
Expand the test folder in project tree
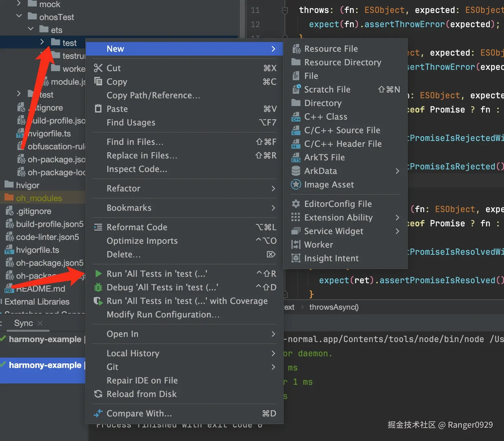[42, 42]
